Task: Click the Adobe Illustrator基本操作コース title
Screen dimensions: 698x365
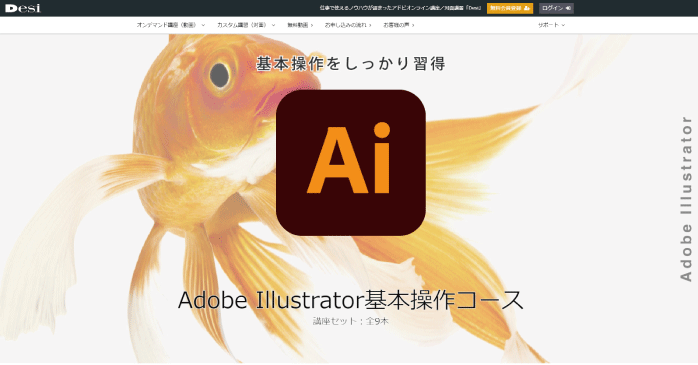Action: coord(351,300)
